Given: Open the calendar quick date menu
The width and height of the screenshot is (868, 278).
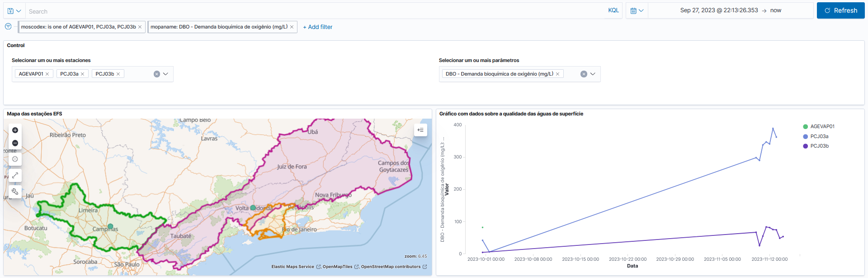Looking at the screenshot, I should pyautogui.click(x=637, y=11).
